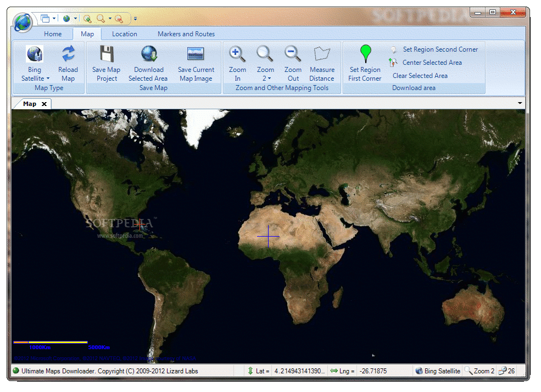Click Save Current Map Image
The image size is (541, 392).
click(x=196, y=62)
